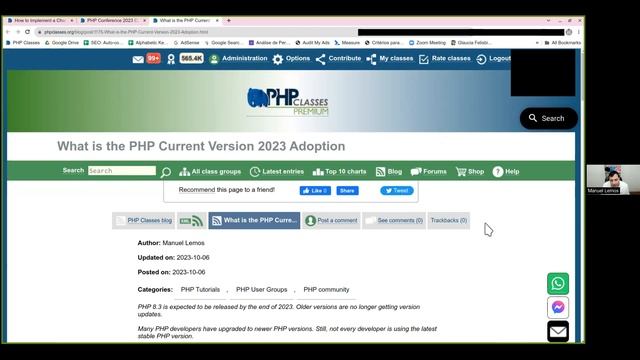
Task: Click the address bar URL
Action: coord(126,32)
